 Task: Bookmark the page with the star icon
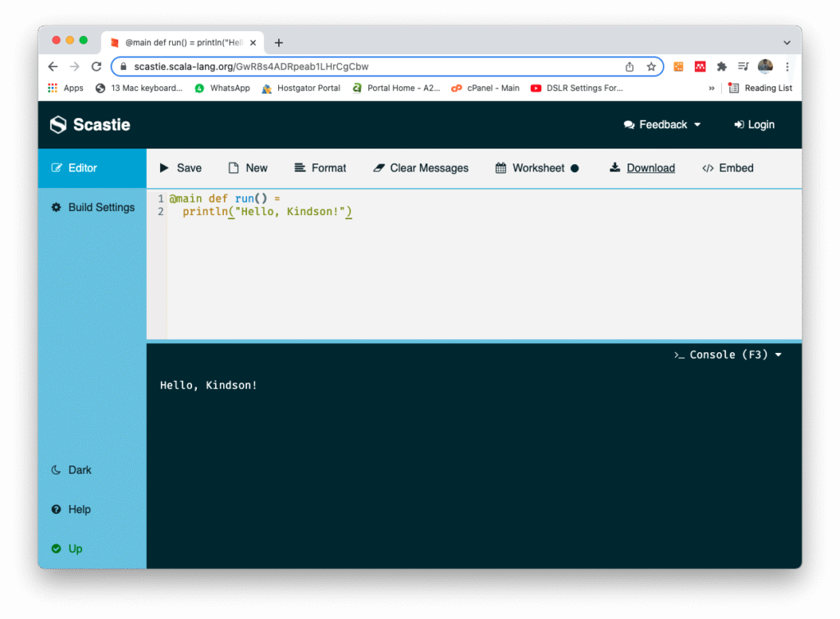coord(651,66)
